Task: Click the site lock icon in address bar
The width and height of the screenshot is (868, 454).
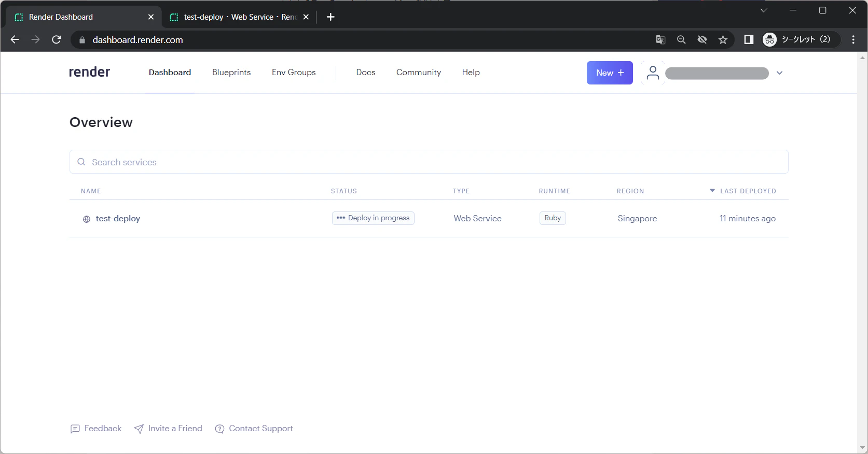Action: (x=82, y=40)
